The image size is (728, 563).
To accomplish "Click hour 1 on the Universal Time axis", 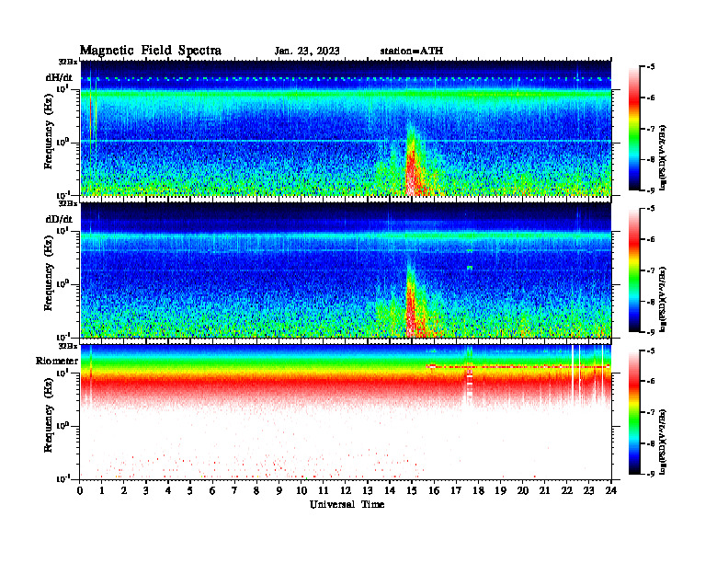I will coord(102,490).
